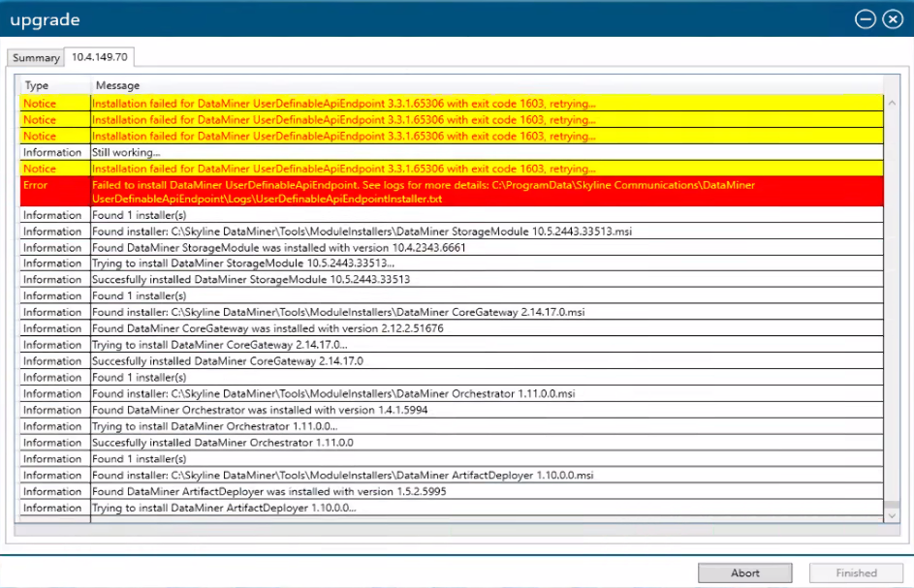This screenshot has width=914, height=588.
Task: Select 'Found DataMiner Orchestrator was installed with version 1.4.1.5994' row
Action: [x=452, y=410]
